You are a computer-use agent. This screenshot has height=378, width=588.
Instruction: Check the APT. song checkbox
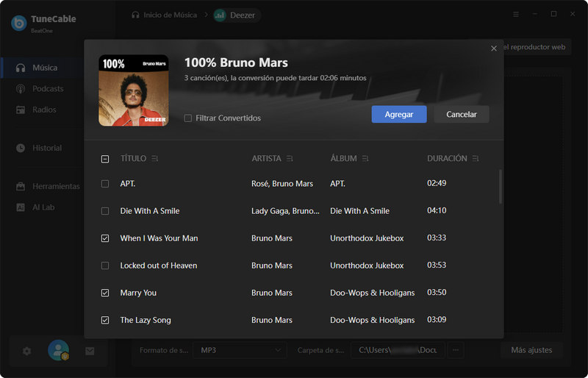click(105, 184)
